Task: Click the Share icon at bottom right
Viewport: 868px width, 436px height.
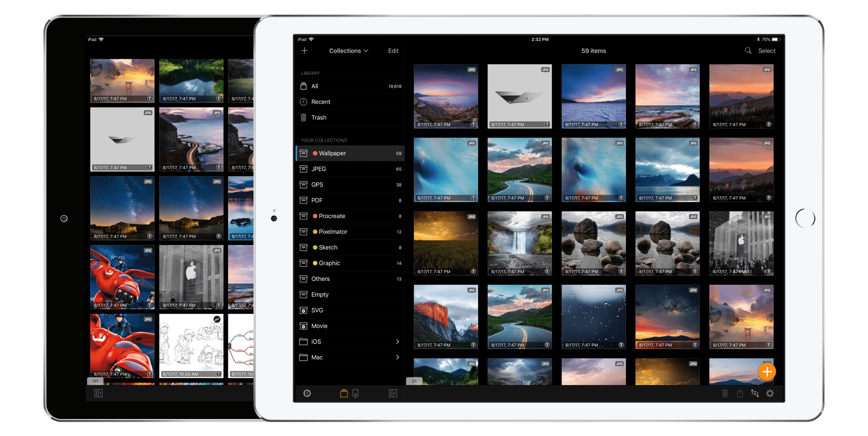Action: 740,394
